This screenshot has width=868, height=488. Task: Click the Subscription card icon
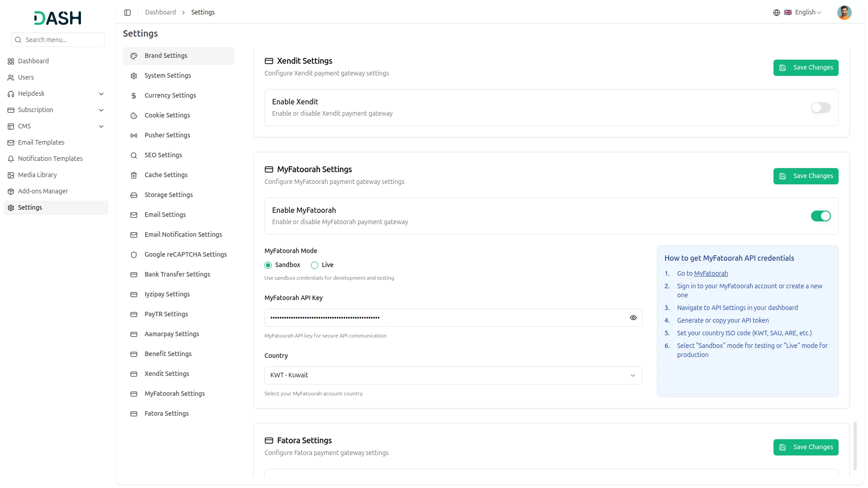tap(11, 110)
